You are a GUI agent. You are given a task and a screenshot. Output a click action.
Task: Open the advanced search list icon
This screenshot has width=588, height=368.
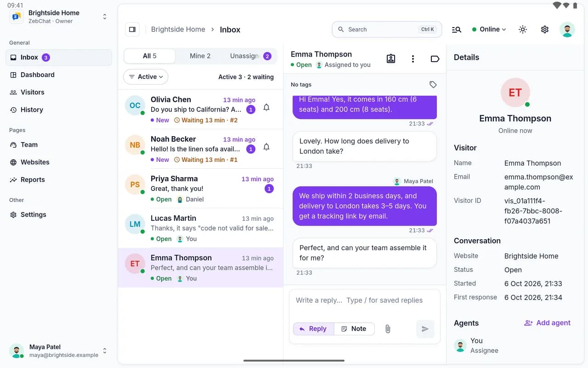point(456,29)
